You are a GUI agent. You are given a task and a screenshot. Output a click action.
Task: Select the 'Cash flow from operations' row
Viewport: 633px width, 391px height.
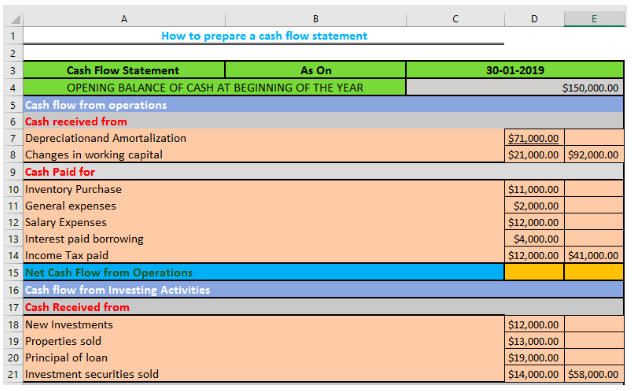tap(323, 105)
